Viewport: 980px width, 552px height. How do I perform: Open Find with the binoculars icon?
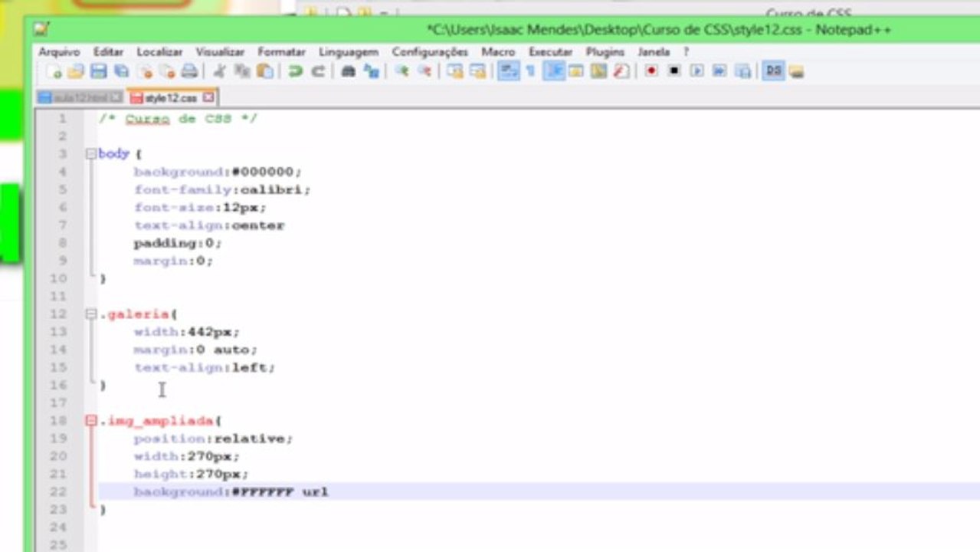348,71
